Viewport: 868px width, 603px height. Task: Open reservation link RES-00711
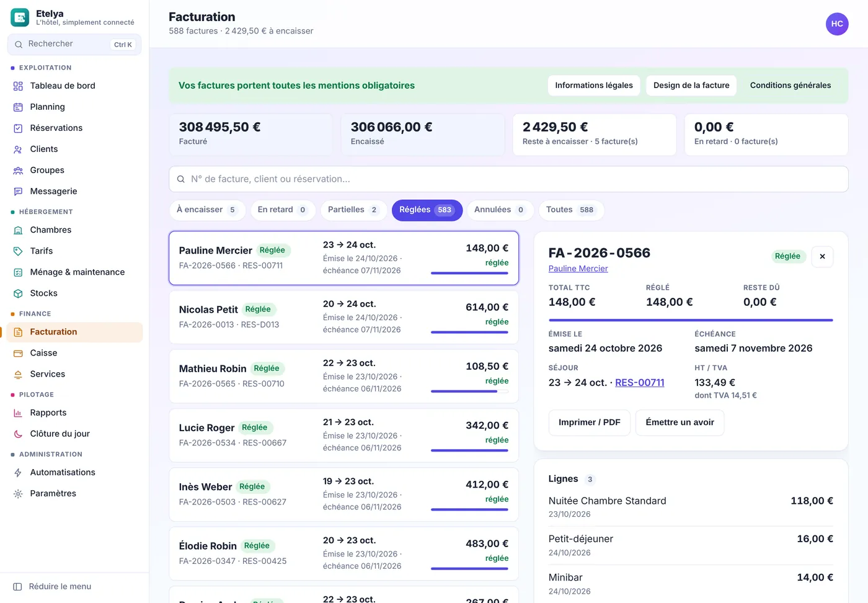click(x=639, y=383)
